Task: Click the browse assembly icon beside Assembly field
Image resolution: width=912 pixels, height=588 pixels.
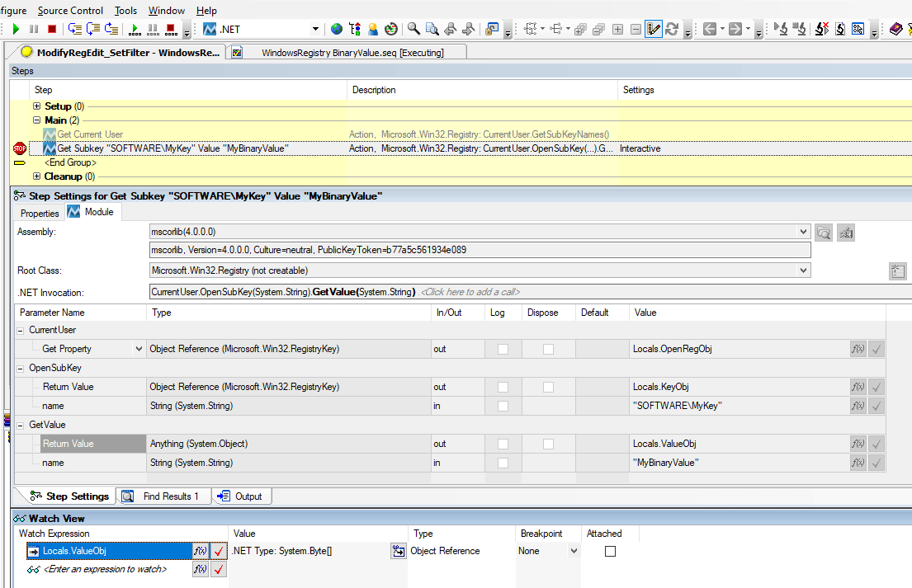Action: (x=824, y=233)
